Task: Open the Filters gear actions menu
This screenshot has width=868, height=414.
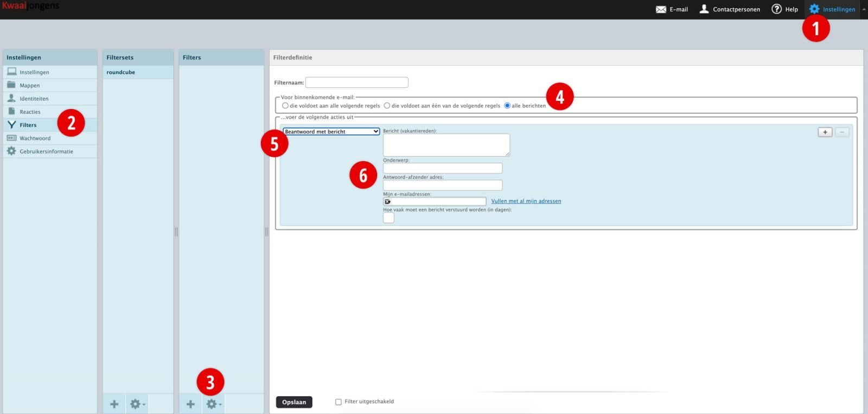Action: coord(213,404)
